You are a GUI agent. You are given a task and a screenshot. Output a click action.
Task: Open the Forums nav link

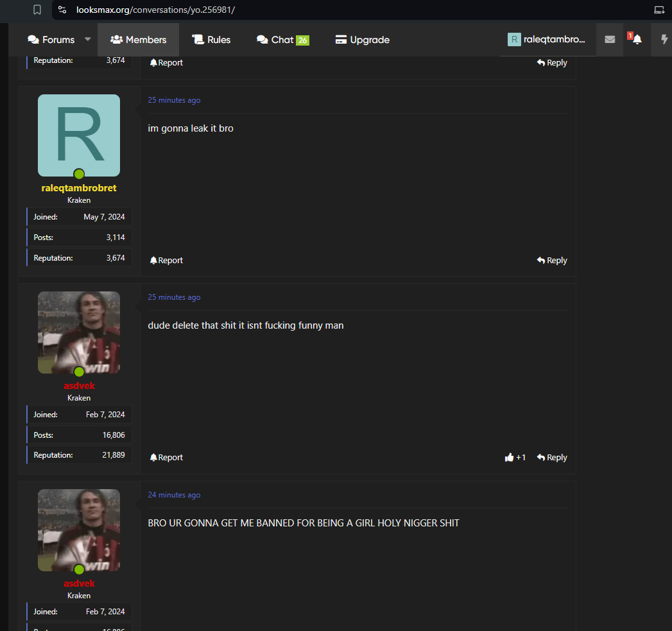pos(51,40)
